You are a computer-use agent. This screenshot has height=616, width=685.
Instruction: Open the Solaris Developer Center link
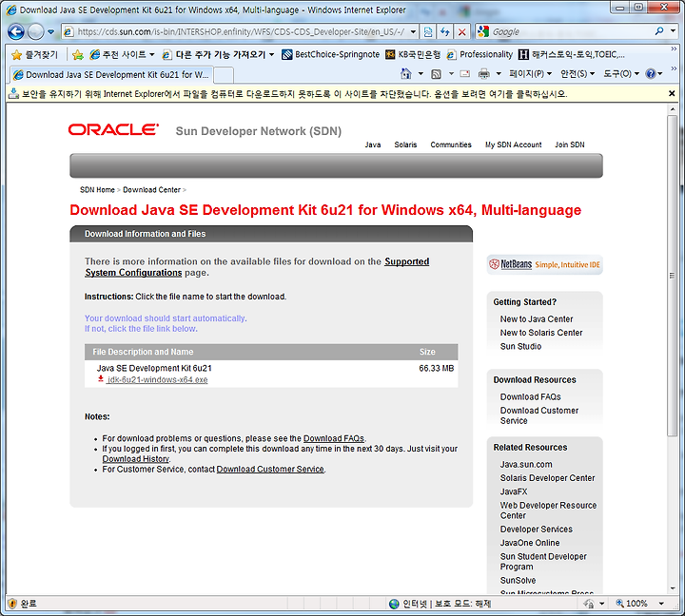[x=547, y=478]
